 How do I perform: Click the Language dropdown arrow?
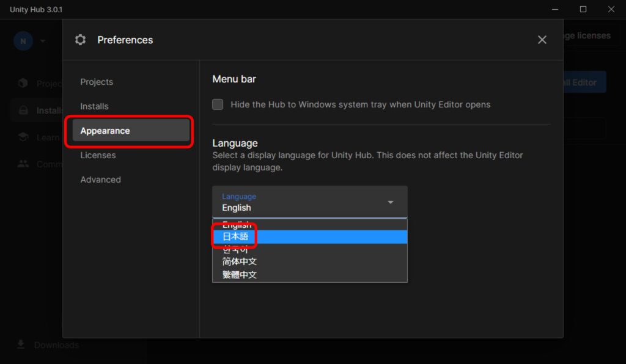(x=391, y=203)
